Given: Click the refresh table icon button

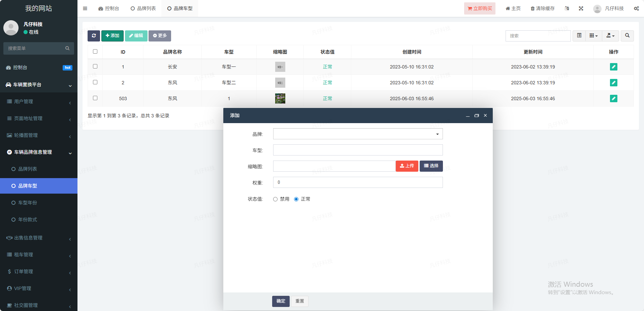Looking at the screenshot, I should coord(94,36).
